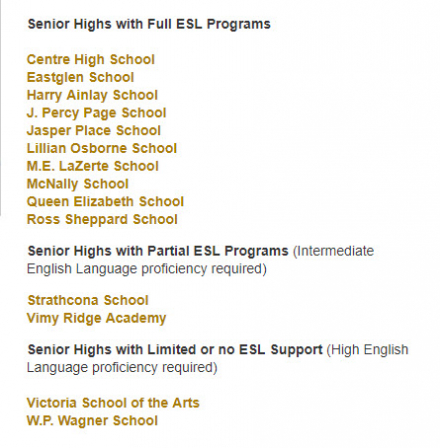Visit the Vimy Ridge Academy link
The width and height of the screenshot is (440, 448).
pyautogui.click(x=96, y=318)
